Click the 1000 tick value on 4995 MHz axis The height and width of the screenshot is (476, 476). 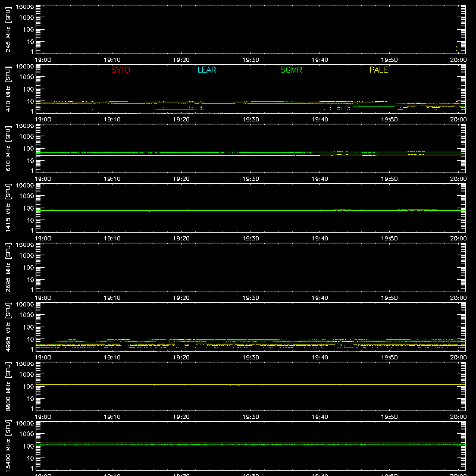point(27,315)
